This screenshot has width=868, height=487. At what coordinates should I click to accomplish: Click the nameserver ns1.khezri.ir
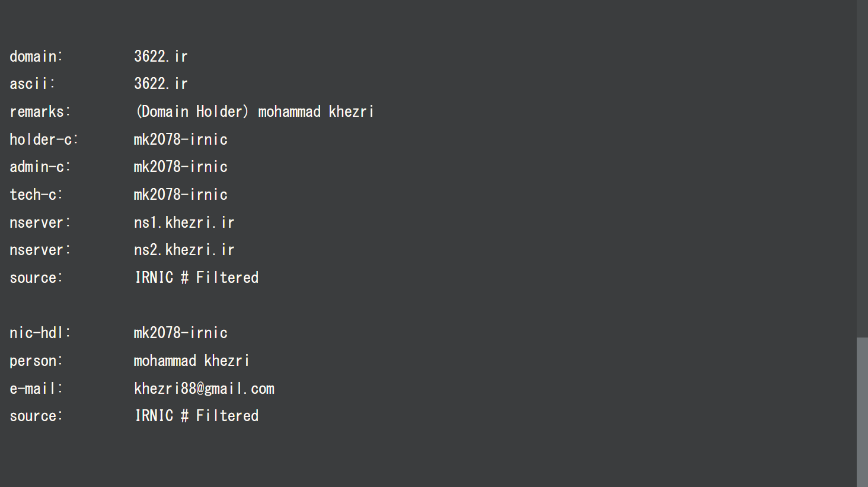[x=184, y=222]
